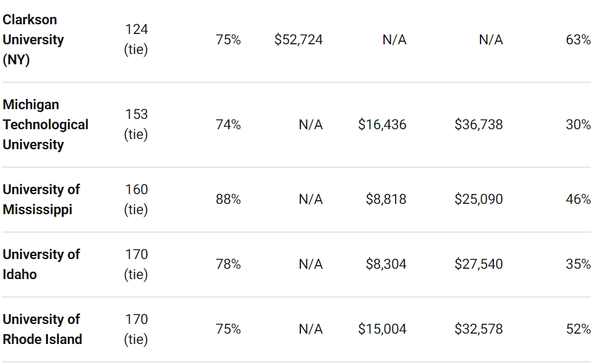Select the $36,738 out-of-state tuition cell
Image resolution: width=594 pixels, height=364 pixels.
(479, 124)
